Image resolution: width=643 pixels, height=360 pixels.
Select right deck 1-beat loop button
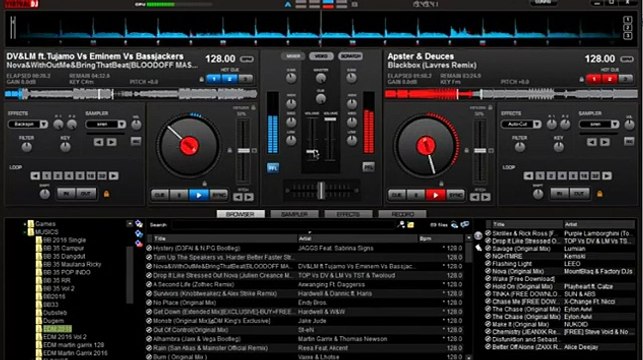(x=540, y=176)
